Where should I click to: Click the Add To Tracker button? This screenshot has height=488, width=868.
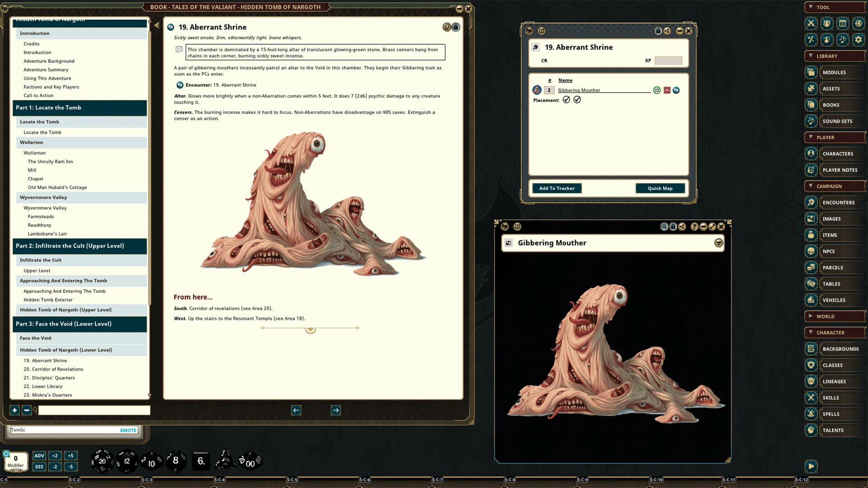[557, 188]
